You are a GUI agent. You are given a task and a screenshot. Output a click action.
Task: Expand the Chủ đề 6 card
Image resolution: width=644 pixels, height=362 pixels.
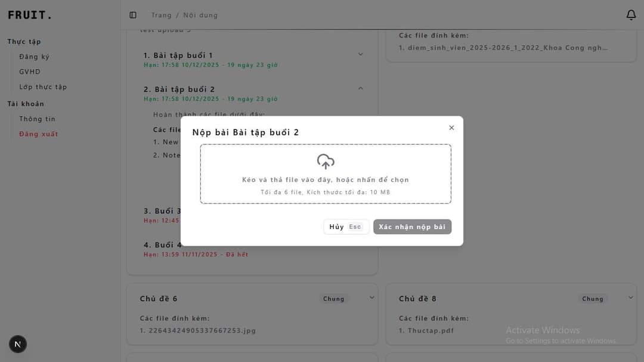pos(372,297)
